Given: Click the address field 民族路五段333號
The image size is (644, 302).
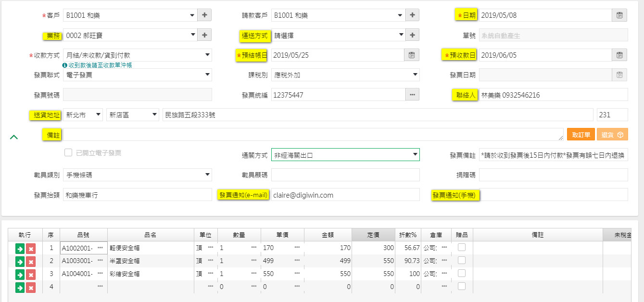Looking at the screenshot, I should click(378, 114).
